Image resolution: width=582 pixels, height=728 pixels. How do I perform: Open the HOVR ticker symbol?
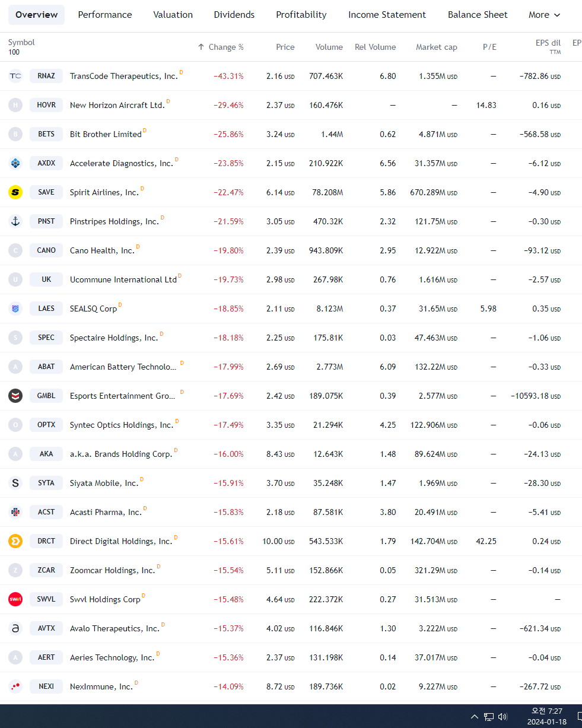46,105
